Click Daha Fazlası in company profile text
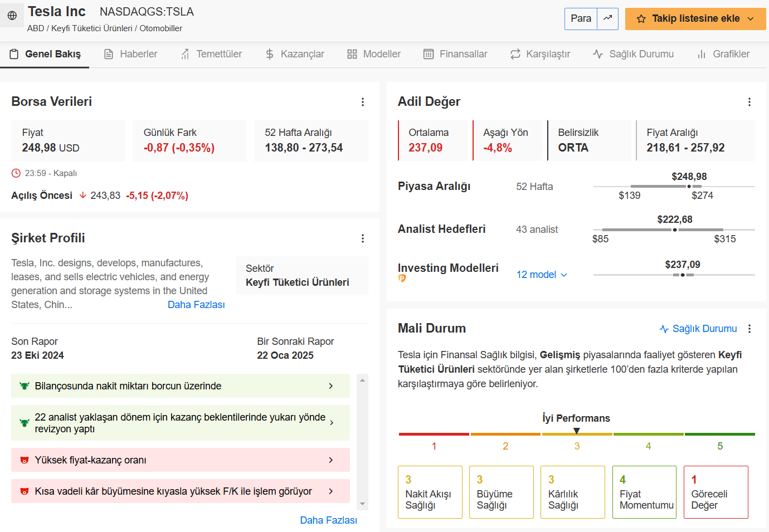 coord(196,305)
